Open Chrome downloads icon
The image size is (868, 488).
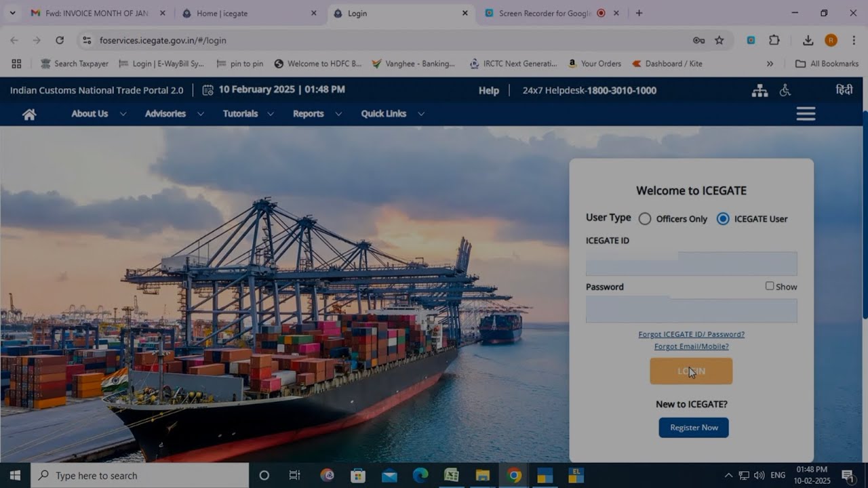[x=808, y=40]
